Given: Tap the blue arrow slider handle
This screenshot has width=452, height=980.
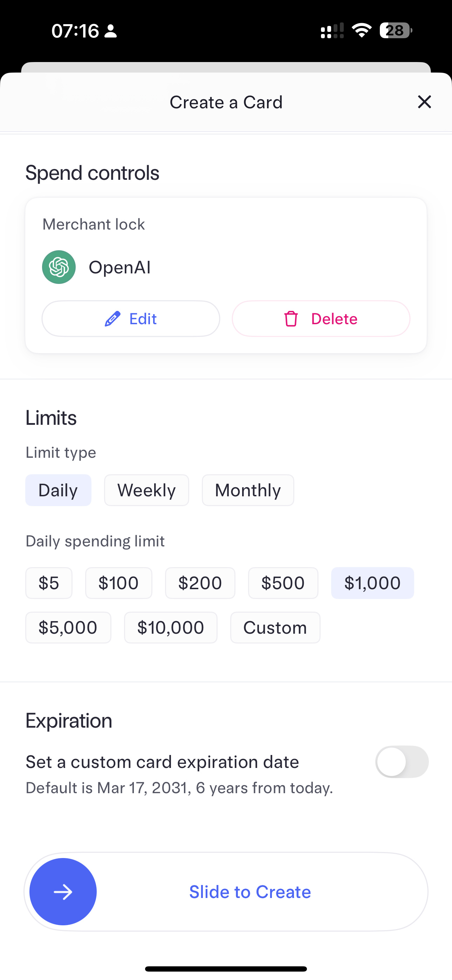Looking at the screenshot, I should tap(63, 892).
